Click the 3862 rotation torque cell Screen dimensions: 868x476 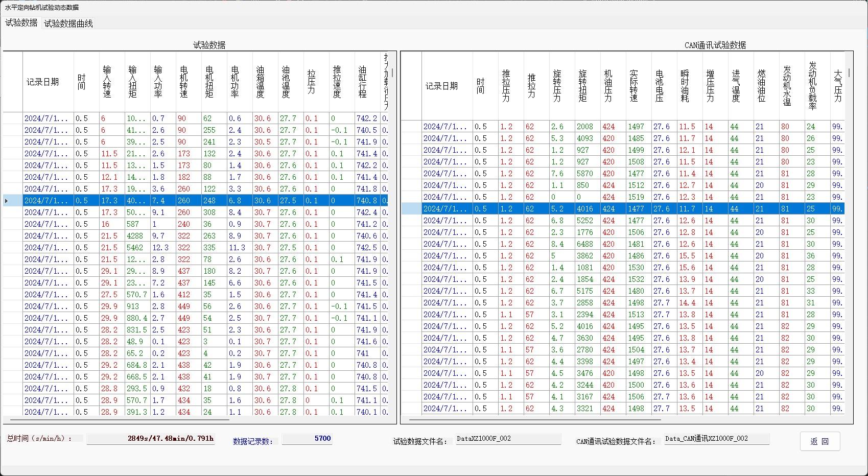pos(588,256)
